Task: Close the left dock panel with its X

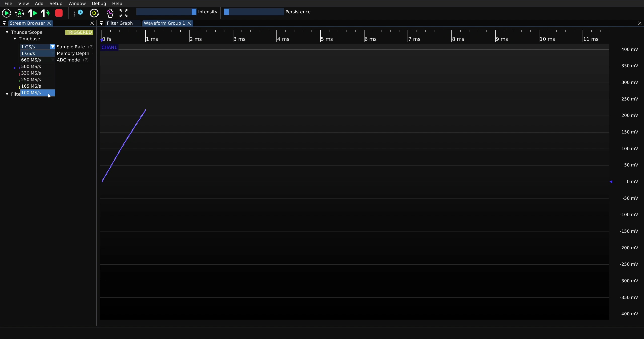Action: tap(92, 23)
